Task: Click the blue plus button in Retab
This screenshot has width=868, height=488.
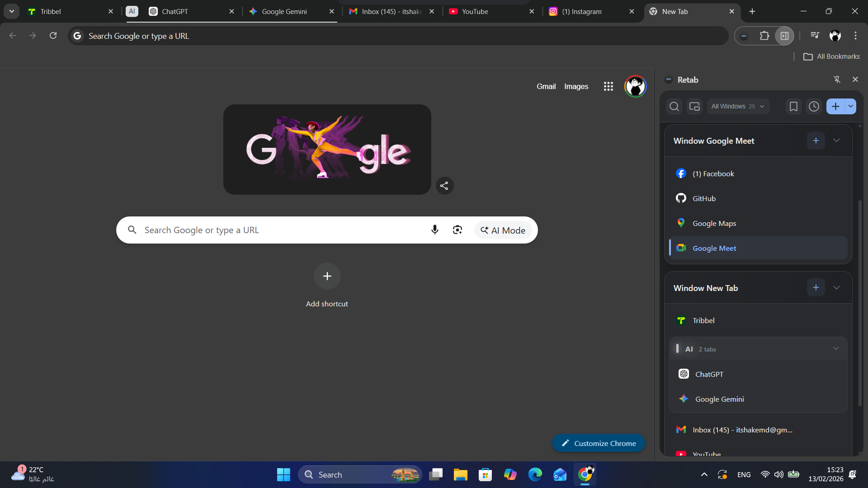Action: (x=835, y=106)
